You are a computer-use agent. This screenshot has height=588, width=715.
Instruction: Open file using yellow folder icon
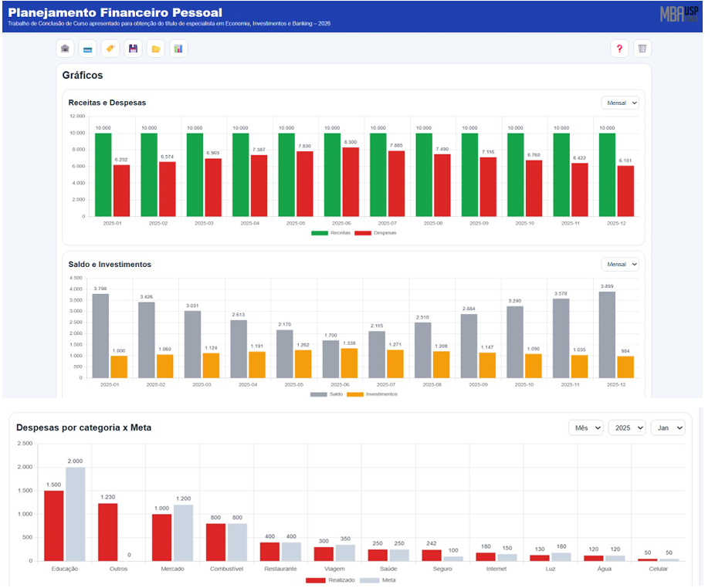(156, 49)
